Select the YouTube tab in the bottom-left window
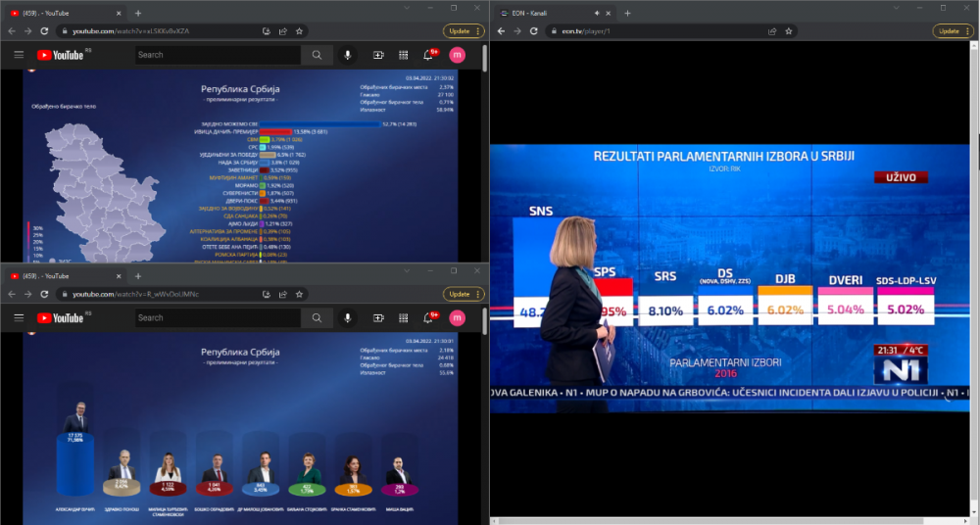Screen dimensions: 980x525 [x=59, y=276]
